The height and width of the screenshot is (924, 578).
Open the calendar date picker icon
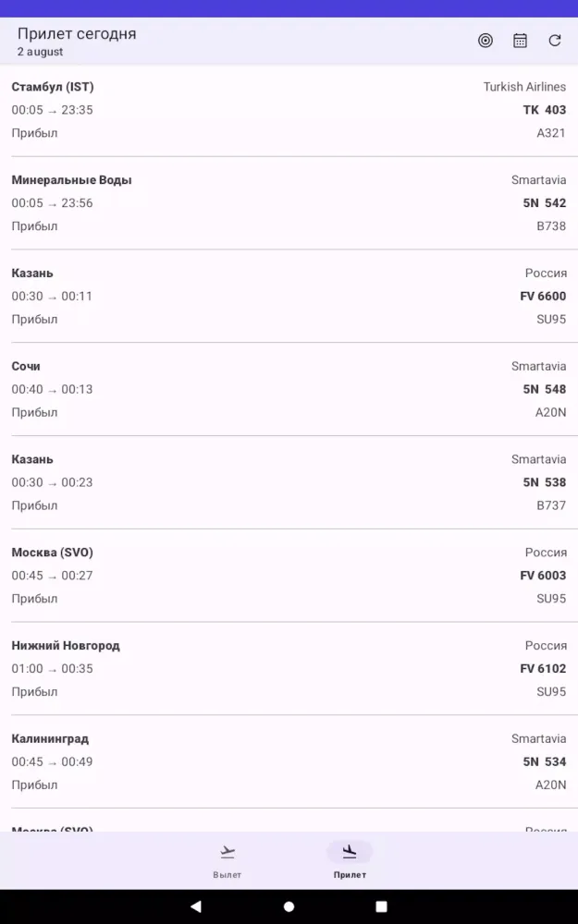pyautogui.click(x=520, y=41)
